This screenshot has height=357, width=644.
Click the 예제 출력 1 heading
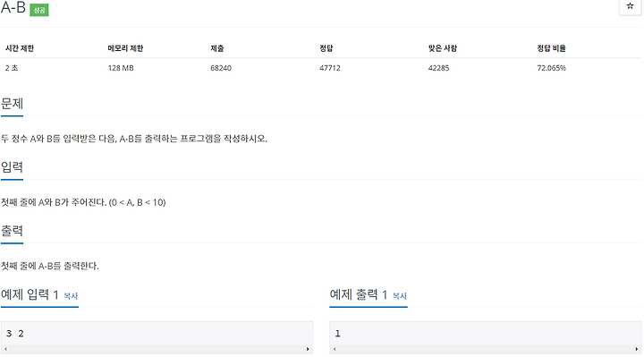pyautogui.click(x=359, y=294)
